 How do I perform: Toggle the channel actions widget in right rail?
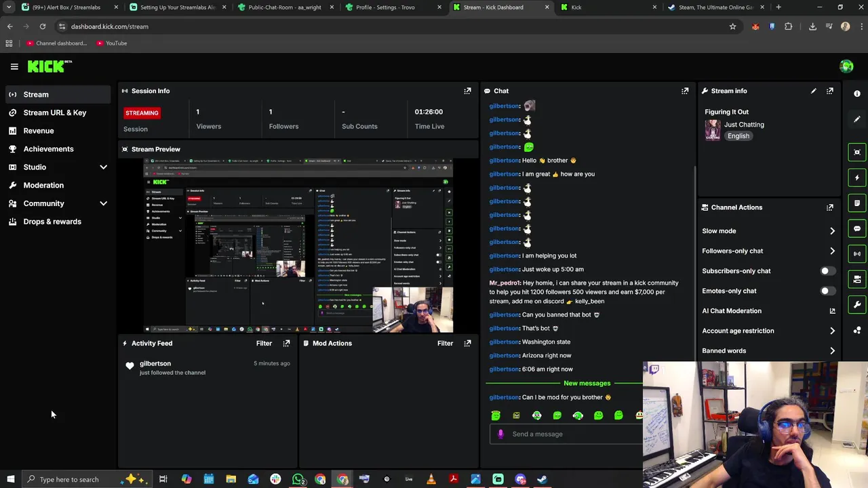[857, 279]
